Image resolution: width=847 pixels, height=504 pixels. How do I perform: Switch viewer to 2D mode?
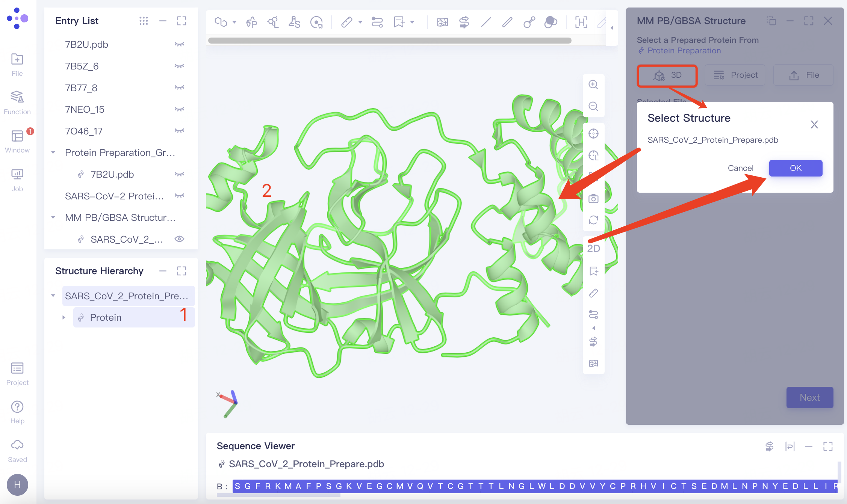pyautogui.click(x=594, y=248)
